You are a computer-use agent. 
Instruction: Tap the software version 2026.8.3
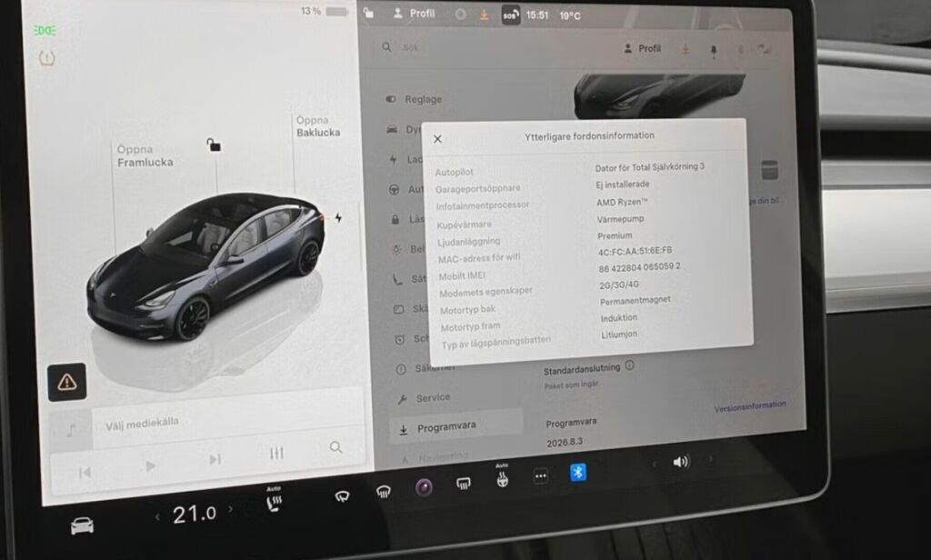pyautogui.click(x=565, y=443)
